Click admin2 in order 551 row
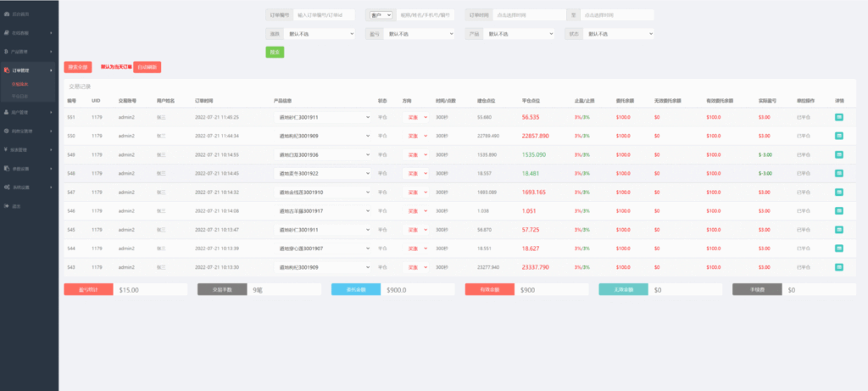This screenshot has height=391, width=868. [127, 117]
